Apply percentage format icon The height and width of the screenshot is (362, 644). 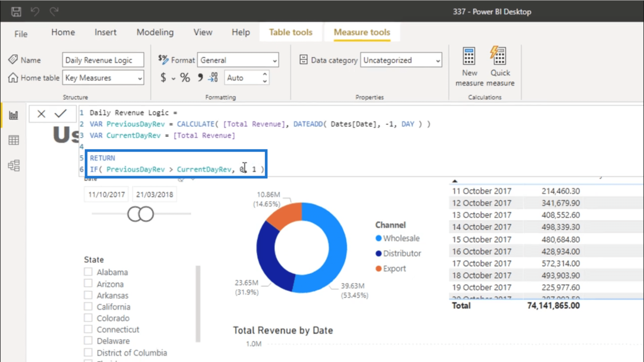tap(185, 78)
